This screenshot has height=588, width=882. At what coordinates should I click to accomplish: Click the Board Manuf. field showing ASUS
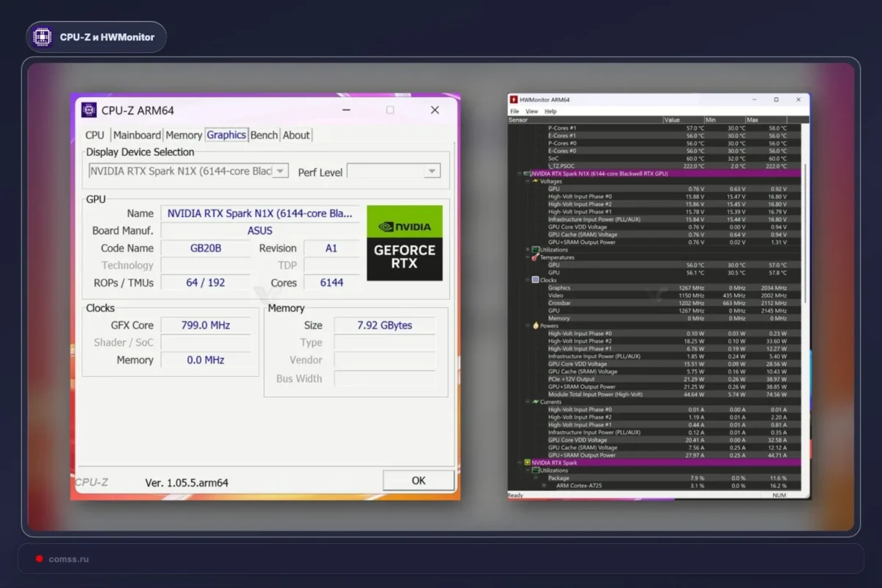(x=260, y=230)
